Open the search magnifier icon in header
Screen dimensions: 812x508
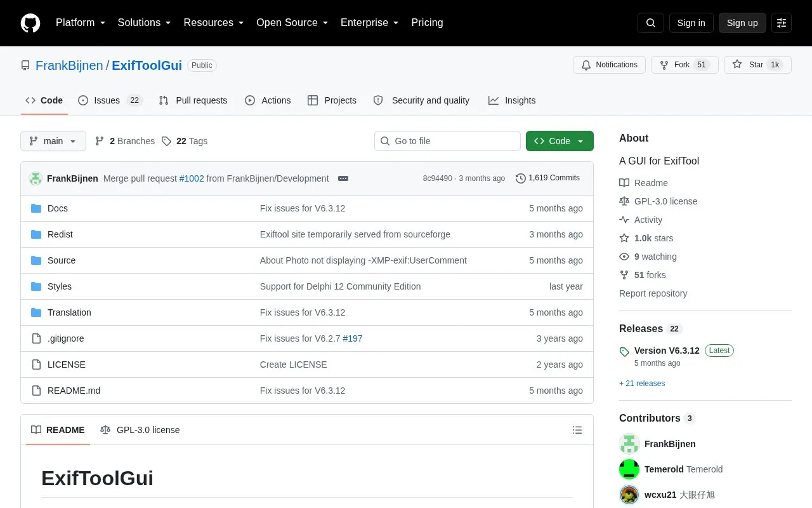tap(651, 23)
